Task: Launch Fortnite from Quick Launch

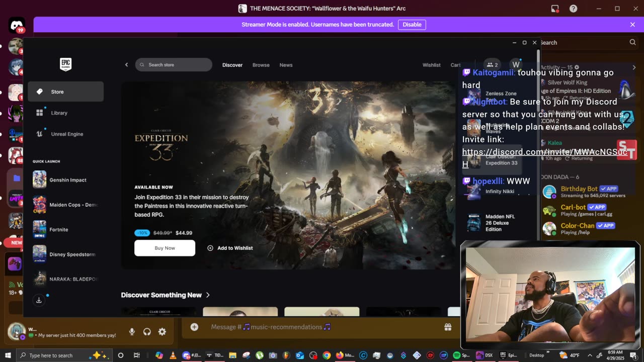Action: click(x=66, y=229)
